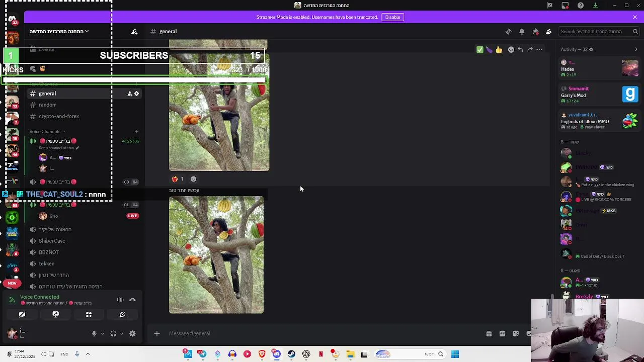Open the gift icon in message bar

pos(489,333)
